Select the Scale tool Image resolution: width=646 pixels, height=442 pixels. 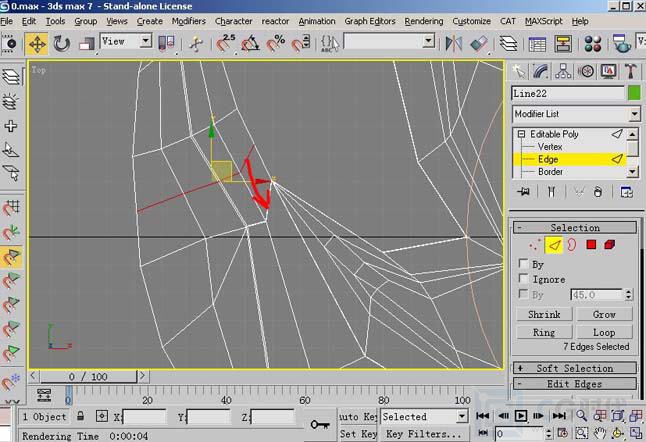pyautogui.click(x=87, y=44)
